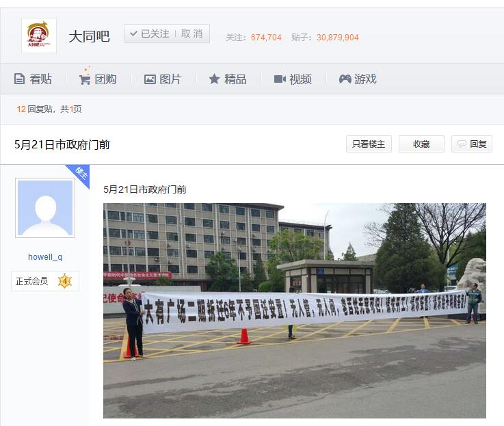Open the 看贴 tab

point(33,79)
